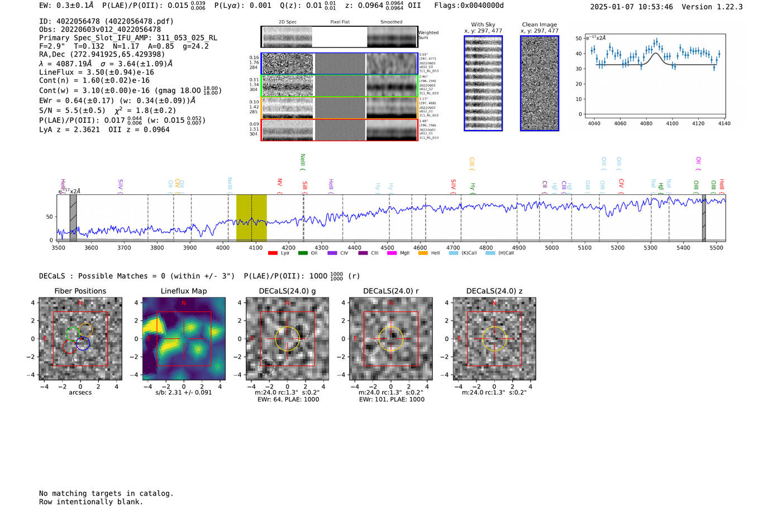This screenshot has height=532, width=782.
Task: Click the purple CIV legend swatch
Action: (332, 253)
